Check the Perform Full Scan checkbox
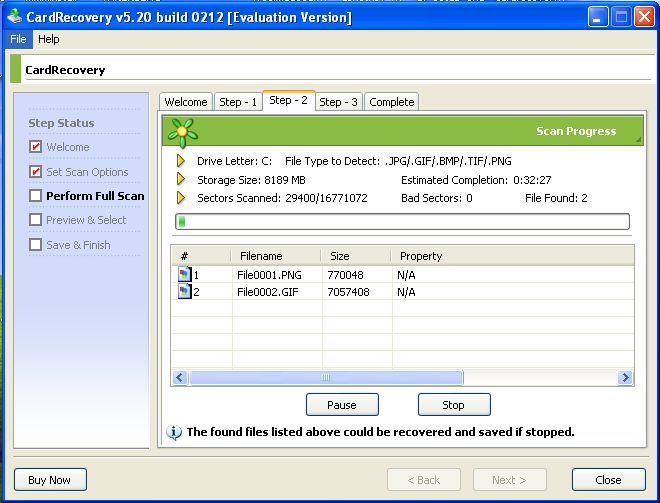This screenshot has width=660, height=503. pyautogui.click(x=35, y=195)
